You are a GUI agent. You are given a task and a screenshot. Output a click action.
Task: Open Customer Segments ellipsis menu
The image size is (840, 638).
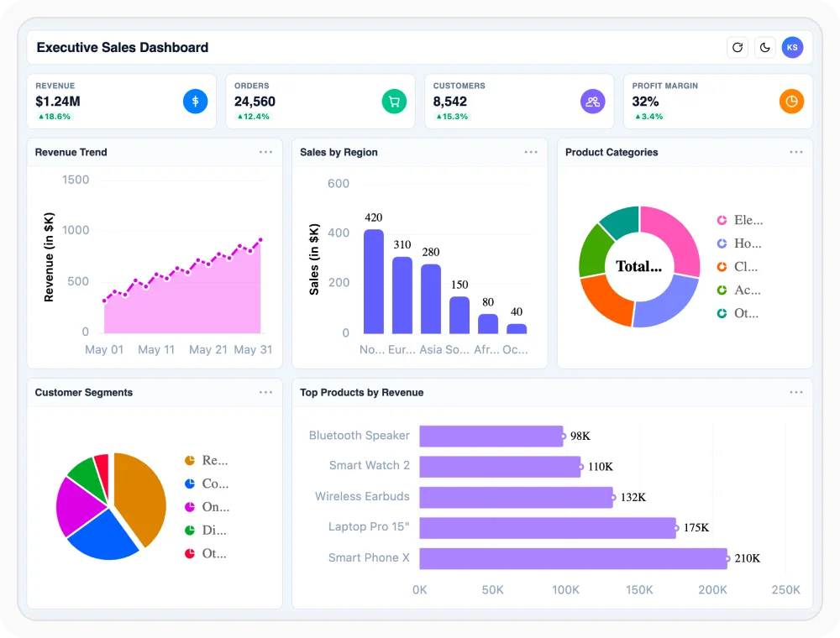pos(265,392)
